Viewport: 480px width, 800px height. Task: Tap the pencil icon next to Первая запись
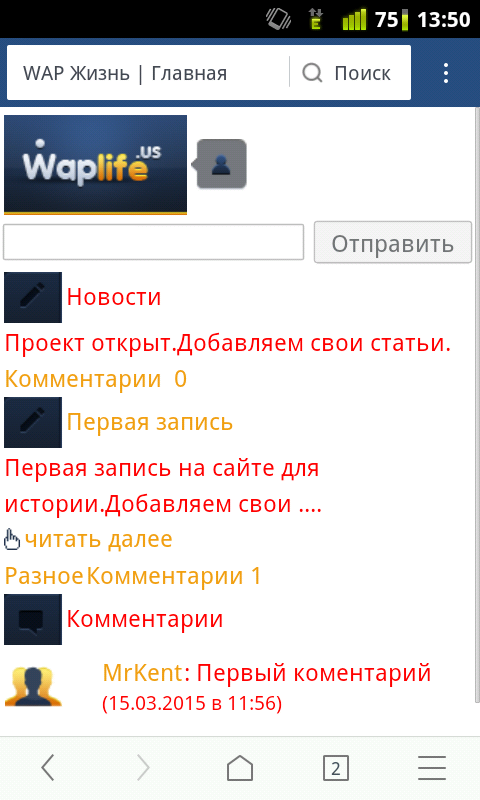click(x=33, y=422)
